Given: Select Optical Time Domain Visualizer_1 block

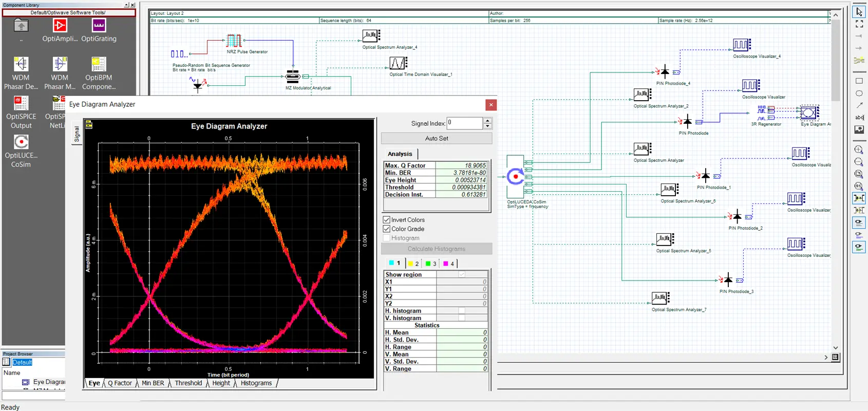Looking at the screenshot, I should click(x=398, y=63).
